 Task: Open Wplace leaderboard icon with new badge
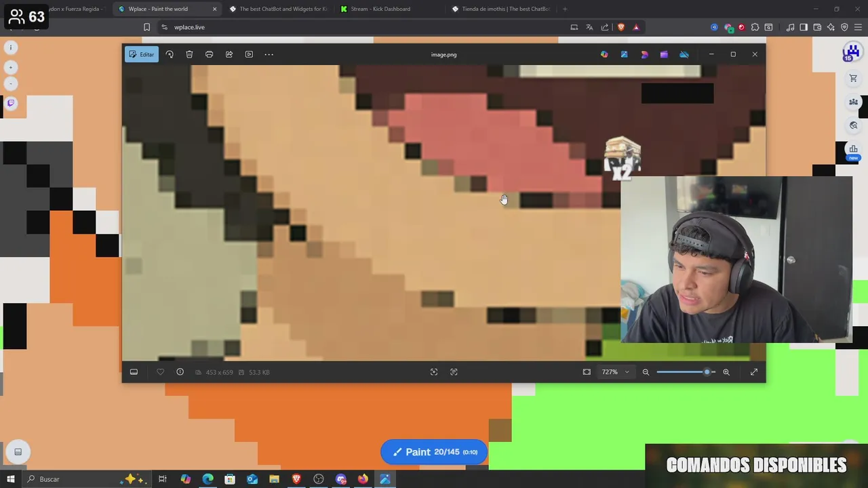coord(853,151)
